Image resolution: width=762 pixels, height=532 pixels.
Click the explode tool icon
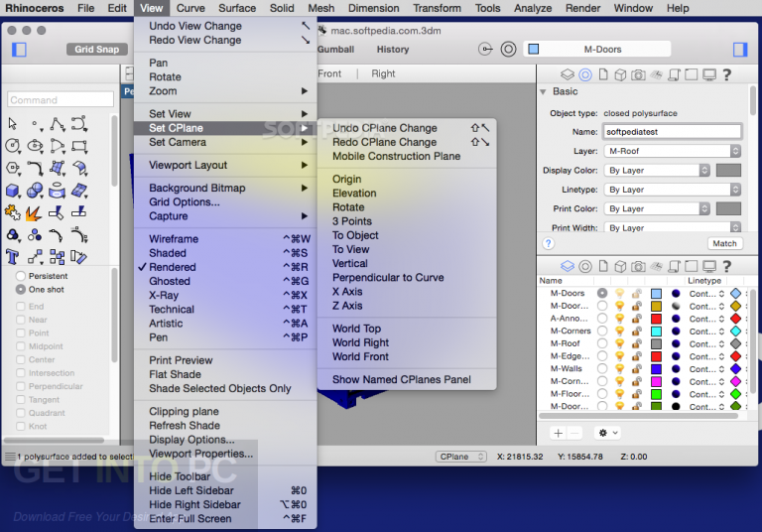[x=33, y=212]
